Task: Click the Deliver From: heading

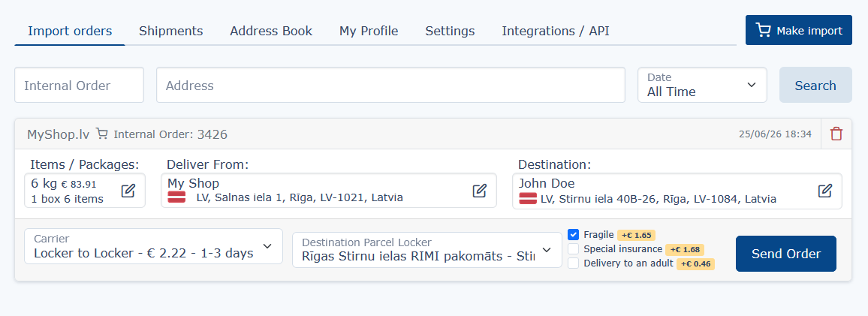Action: click(207, 164)
